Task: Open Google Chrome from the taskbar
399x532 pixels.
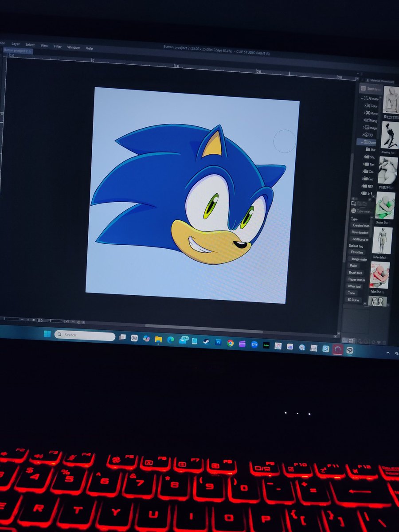Action: point(230,343)
